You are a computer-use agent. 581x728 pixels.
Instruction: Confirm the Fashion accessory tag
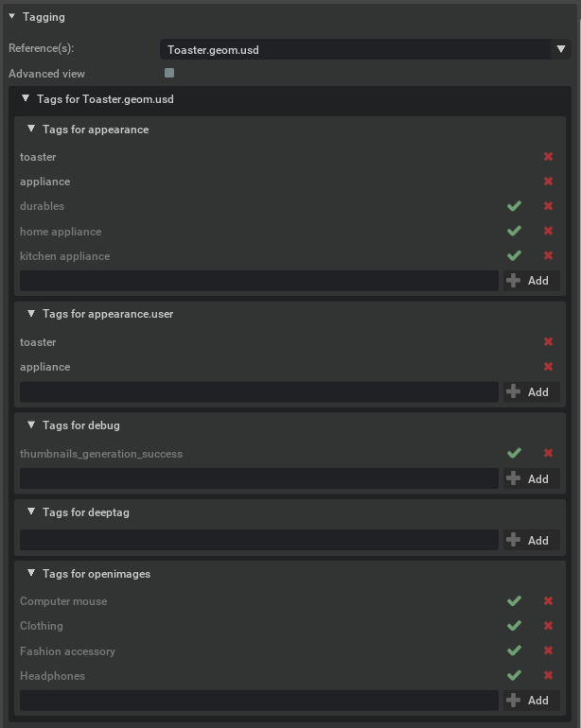click(514, 650)
